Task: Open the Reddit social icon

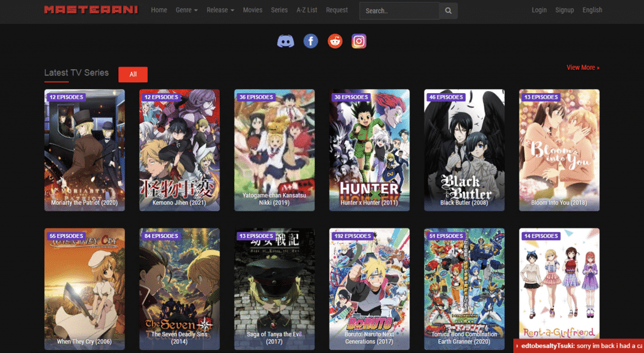Action: coord(335,42)
